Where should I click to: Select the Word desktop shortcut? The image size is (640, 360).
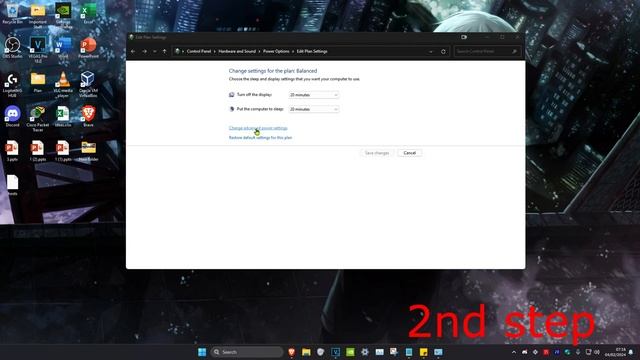coord(63,48)
